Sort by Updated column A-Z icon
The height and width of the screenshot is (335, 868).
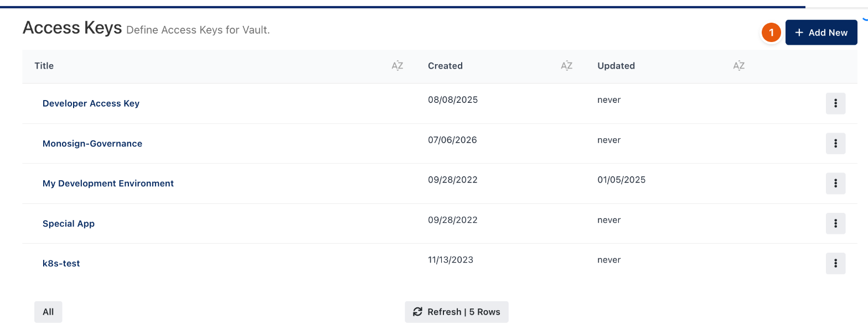pyautogui.click(x=739, y=66)
